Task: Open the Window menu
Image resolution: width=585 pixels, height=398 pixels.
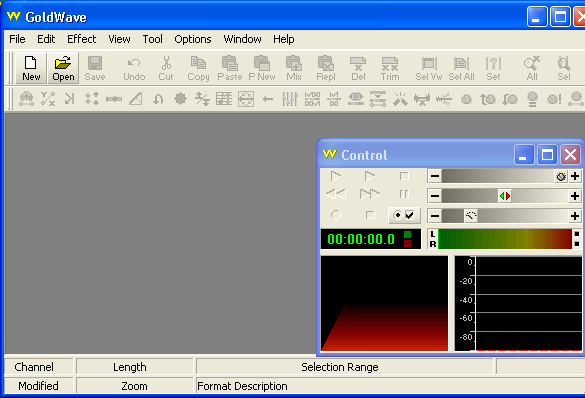Action: point(242,39)
